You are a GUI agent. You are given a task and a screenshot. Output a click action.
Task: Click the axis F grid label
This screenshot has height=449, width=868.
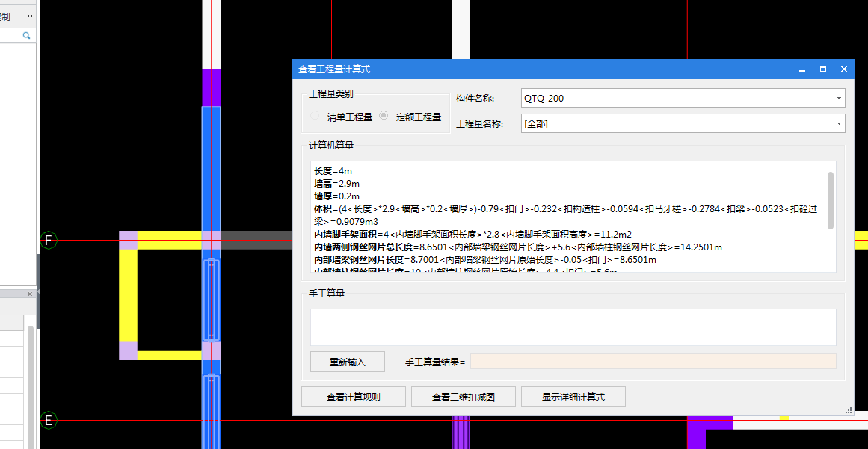pyautogui.click(x=49, y=241)
